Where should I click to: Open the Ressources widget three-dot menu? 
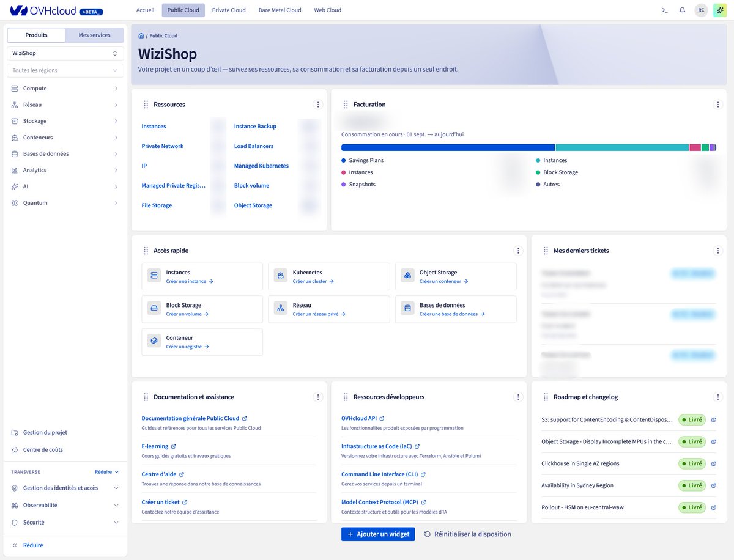coord(317,105)
